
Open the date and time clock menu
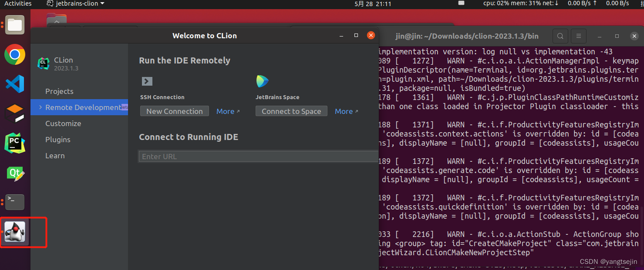click(373, 3)
